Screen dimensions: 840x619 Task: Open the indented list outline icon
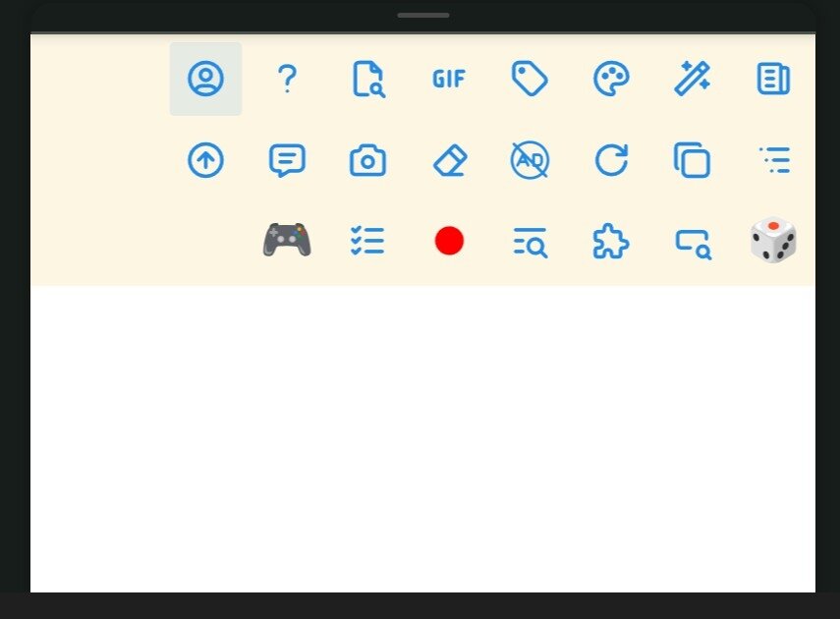(774, 160)
